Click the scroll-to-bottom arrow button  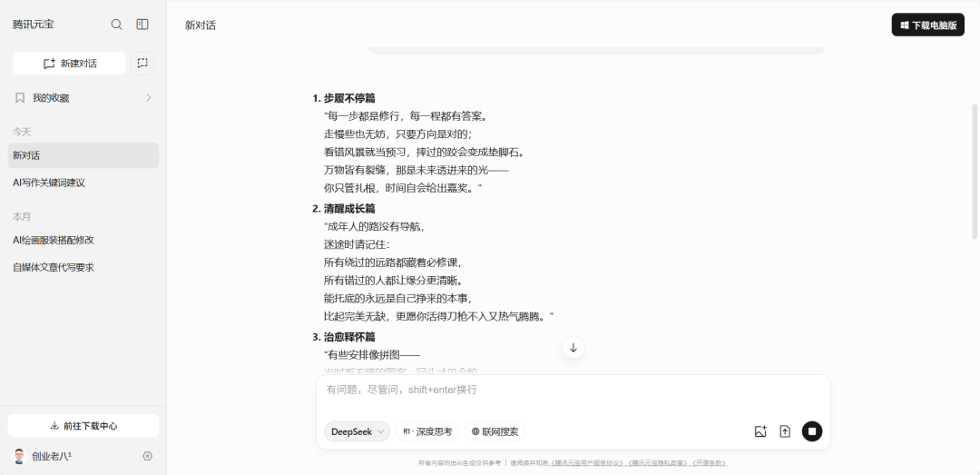pyautogui.click(x=573, y=348)
